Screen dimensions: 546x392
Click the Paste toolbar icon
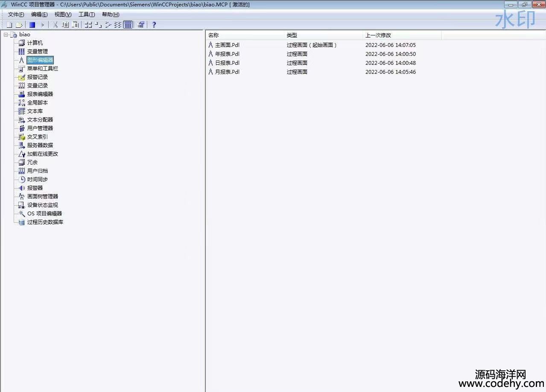pyautogui.click(x=75, y=25)
